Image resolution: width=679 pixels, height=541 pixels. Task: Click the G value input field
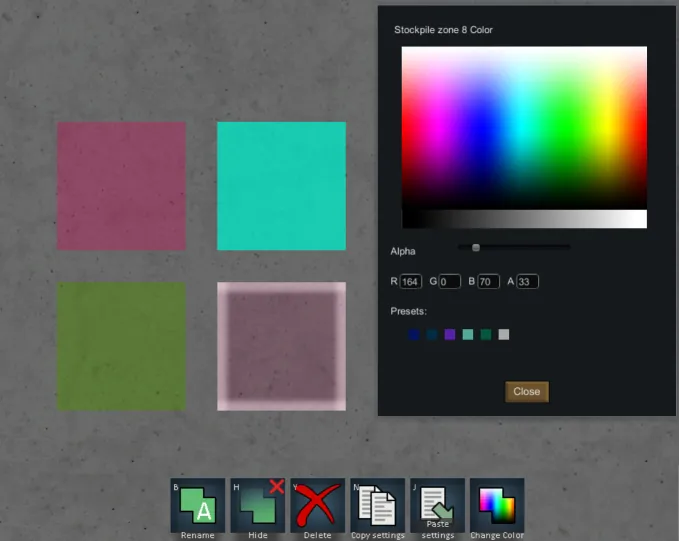(x=449, y=282)
